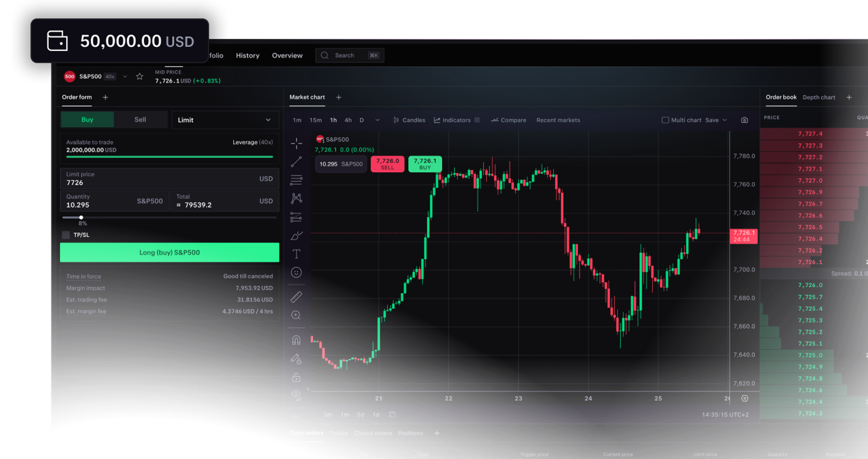Add S&P500 to favorites with the star
The height and width of the screenshot is (459, 868).
click(x=140, y=76)
